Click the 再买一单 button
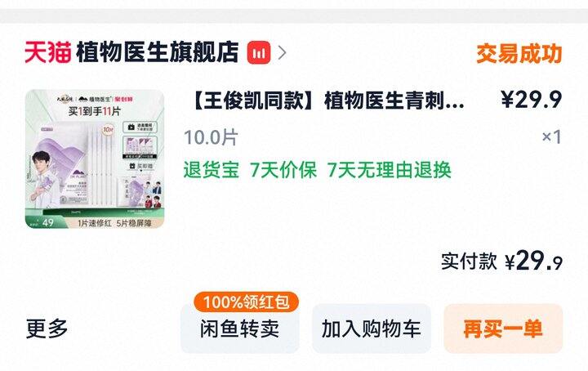 tap(503, 329)
